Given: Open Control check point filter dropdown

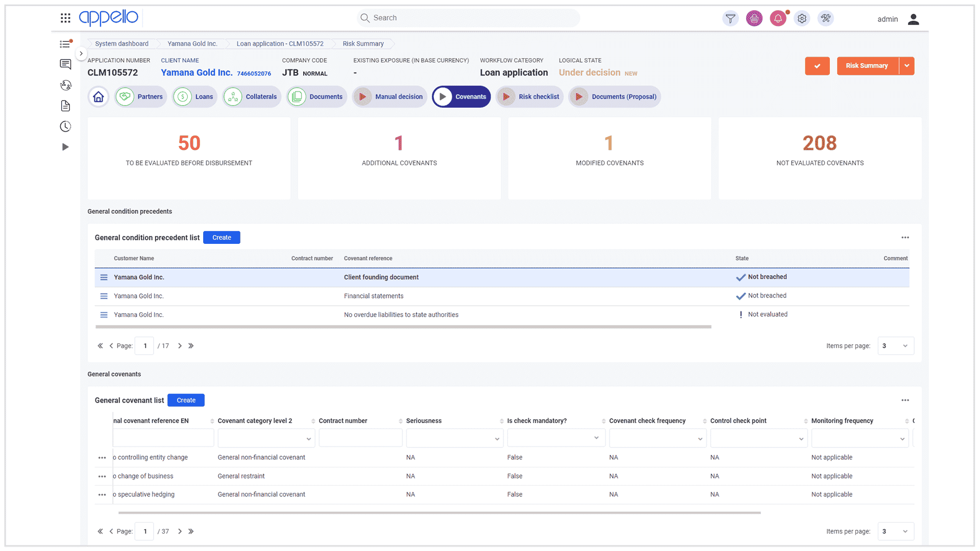Looking at the screenshot, I should [x=758, y=439].
